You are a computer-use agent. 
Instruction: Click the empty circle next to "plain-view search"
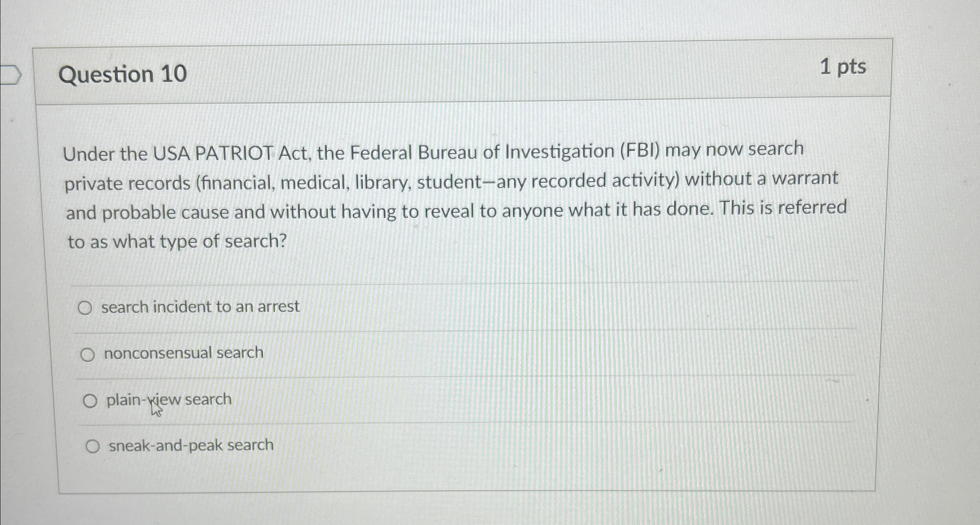click(91, 400)
